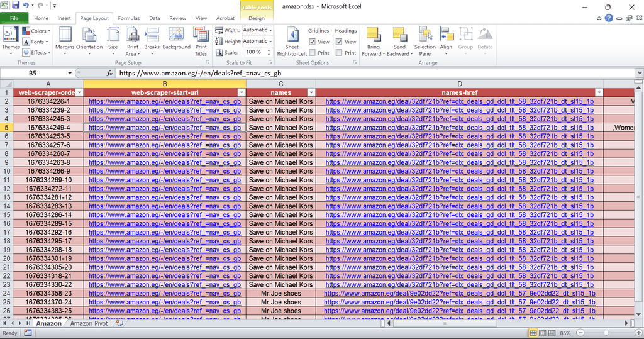This screenshot has width=644, height=339.
Task: Select the Amazon sheet tab
Action: (48, 323)
